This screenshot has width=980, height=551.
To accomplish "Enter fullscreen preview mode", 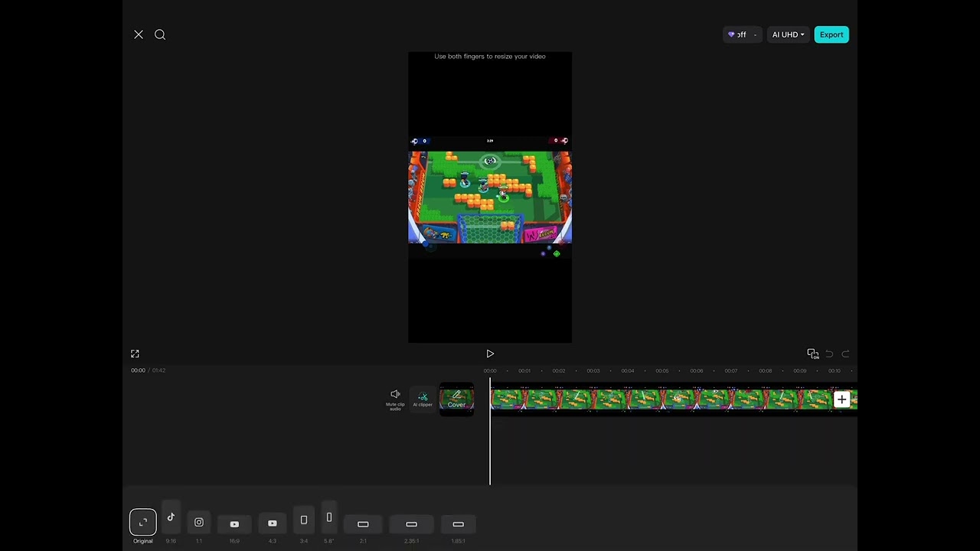I will [x=135, y=354].
